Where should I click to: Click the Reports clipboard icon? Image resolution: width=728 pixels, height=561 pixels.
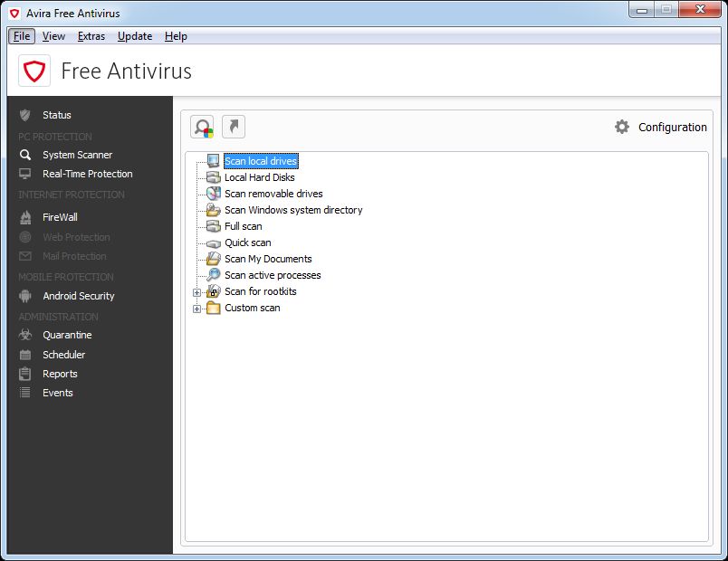[x=25, y=374]
